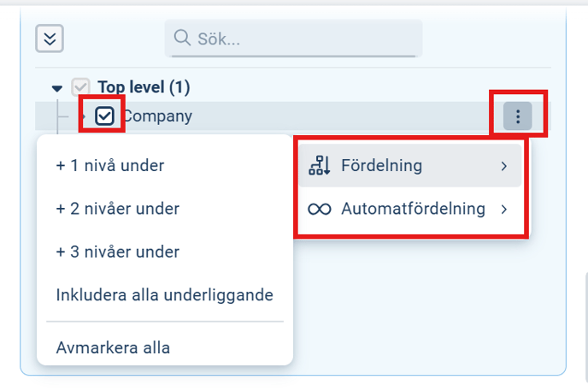Select the Company row label

pos(158,116)
